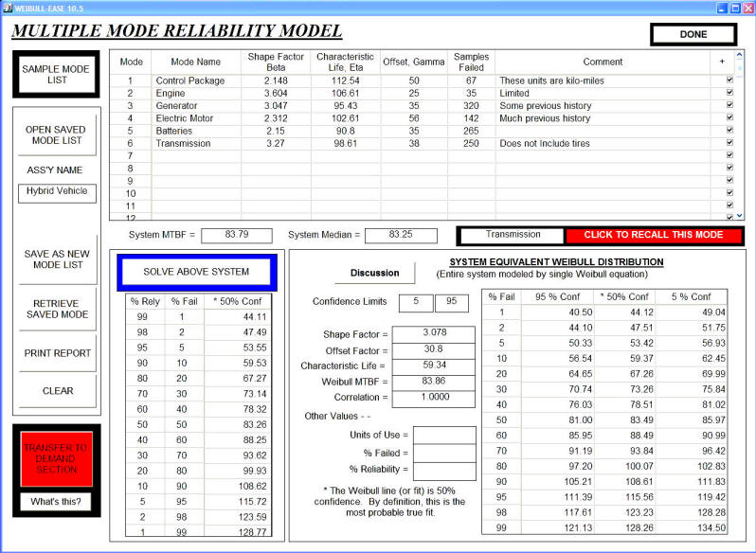756x553 pixels.
Task: Toggle the Generator row checkbox
Action: pos(729,106)
